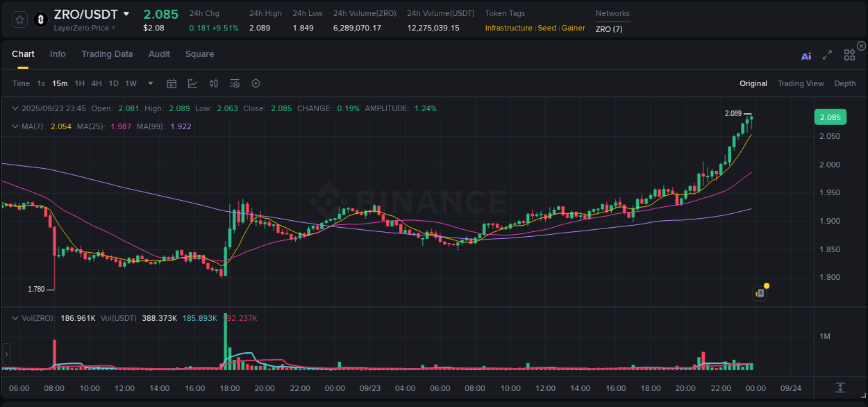This screenshot has width=868, height=407.
Task: Select the 1H timeframe interval
Action: [81, 83]
